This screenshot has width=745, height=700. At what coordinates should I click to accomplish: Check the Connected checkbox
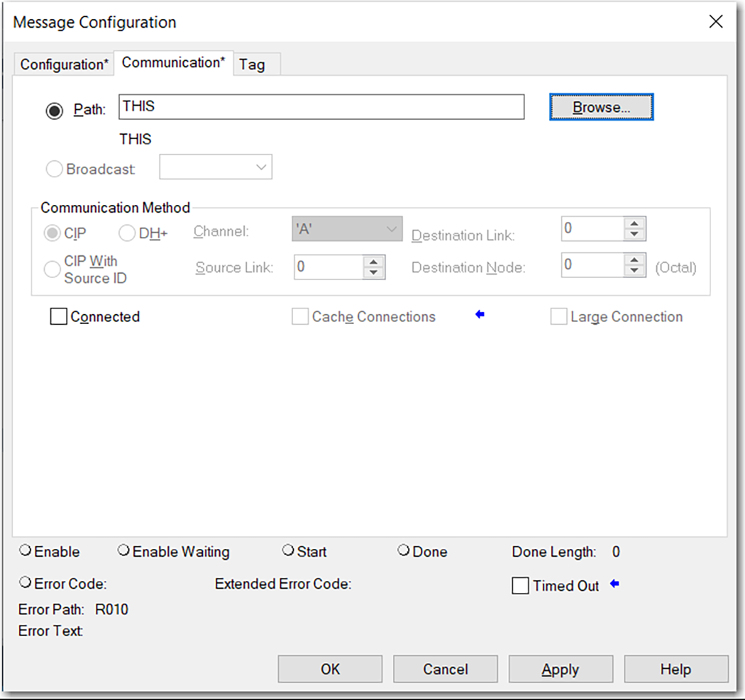(58, 316)
